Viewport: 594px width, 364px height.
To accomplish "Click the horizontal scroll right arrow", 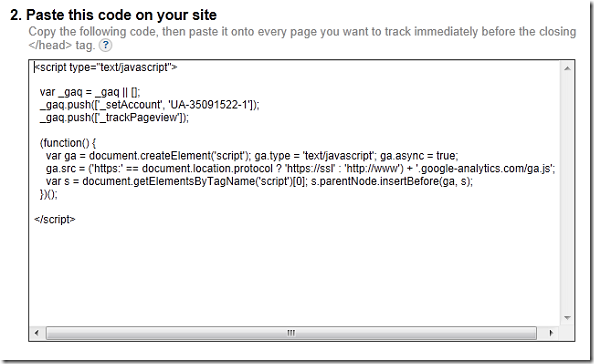I will pos(551,333).
